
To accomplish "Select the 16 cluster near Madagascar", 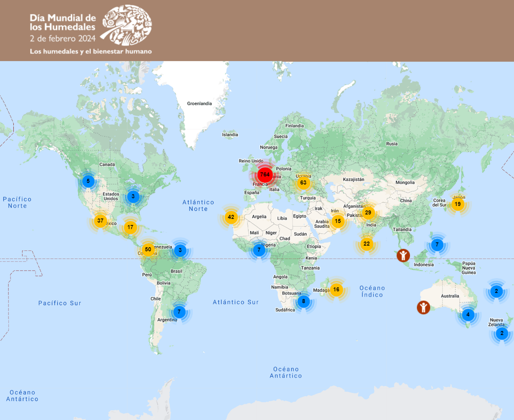I will pyautogui.click(x=336, y=290).
